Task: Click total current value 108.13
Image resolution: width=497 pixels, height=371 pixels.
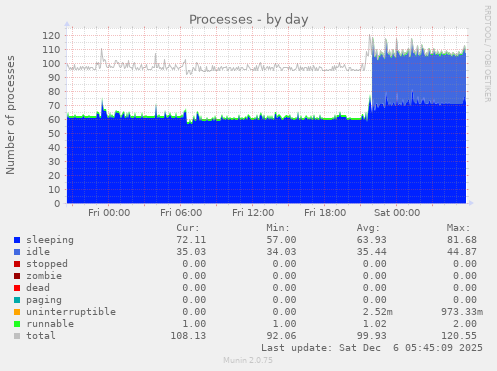Action: (x=188, y=336)
